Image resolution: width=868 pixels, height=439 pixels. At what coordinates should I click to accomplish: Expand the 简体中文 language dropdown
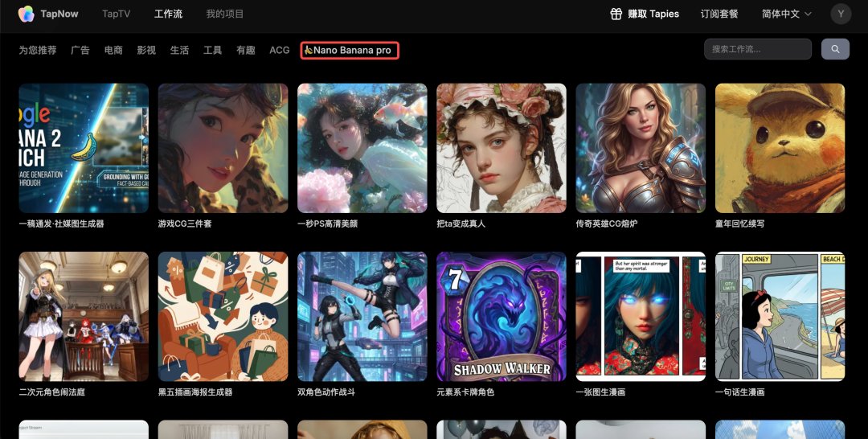coord(787,14)
